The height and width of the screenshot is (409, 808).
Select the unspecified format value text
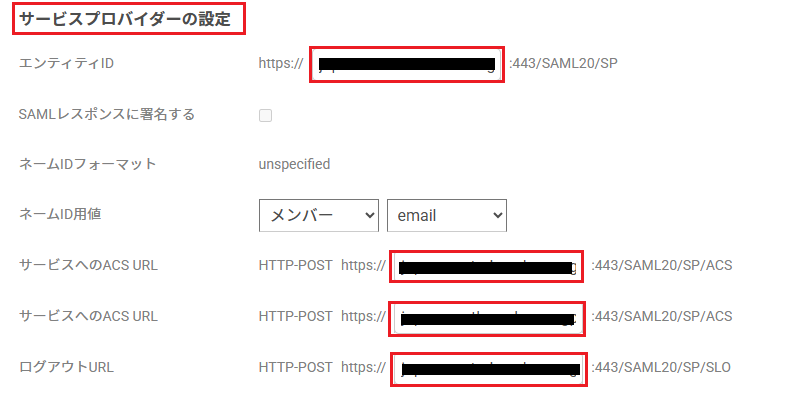(x=294, y=164)
